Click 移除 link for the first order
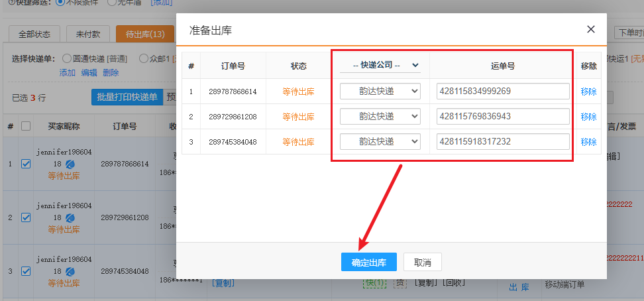 [x=588, y=91]
